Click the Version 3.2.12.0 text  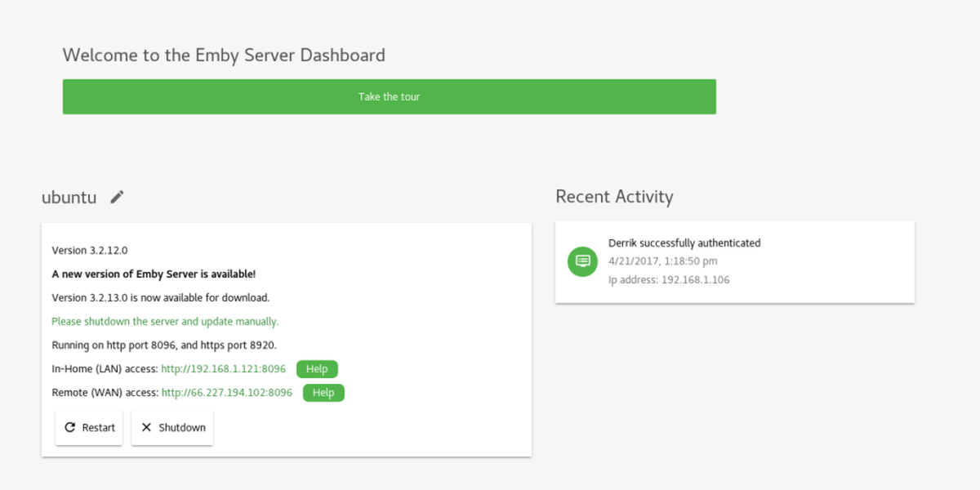[90, 251]
